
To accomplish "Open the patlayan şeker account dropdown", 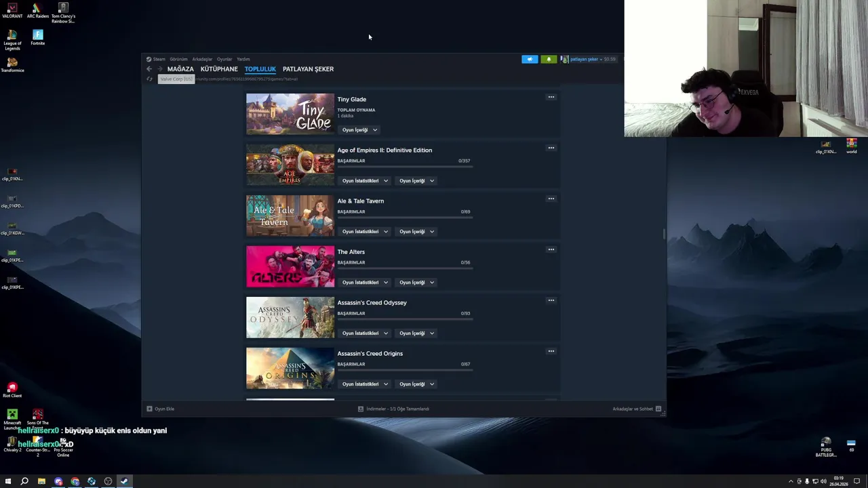I will (x=586, y=59).
